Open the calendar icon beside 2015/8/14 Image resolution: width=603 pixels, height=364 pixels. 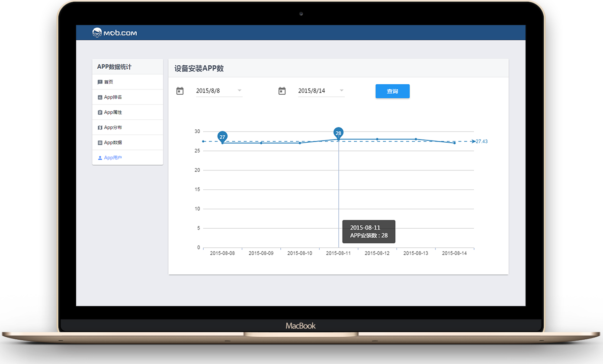click(282, 91)
